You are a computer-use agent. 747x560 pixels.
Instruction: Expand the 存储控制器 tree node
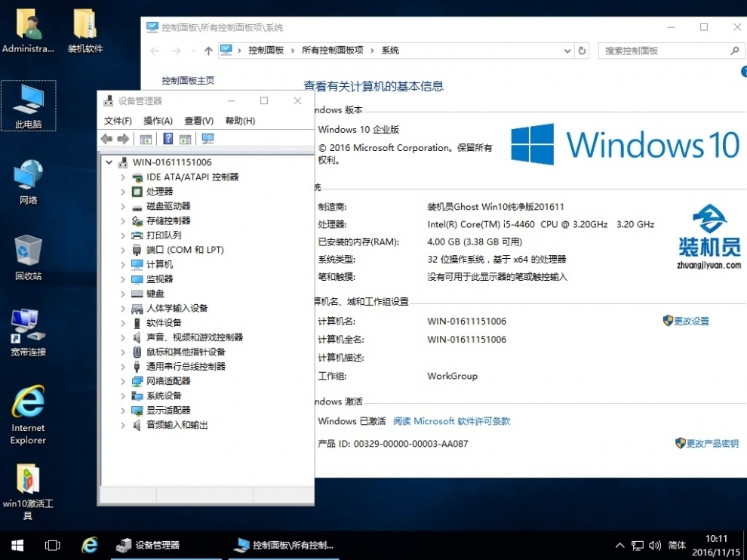123,220
